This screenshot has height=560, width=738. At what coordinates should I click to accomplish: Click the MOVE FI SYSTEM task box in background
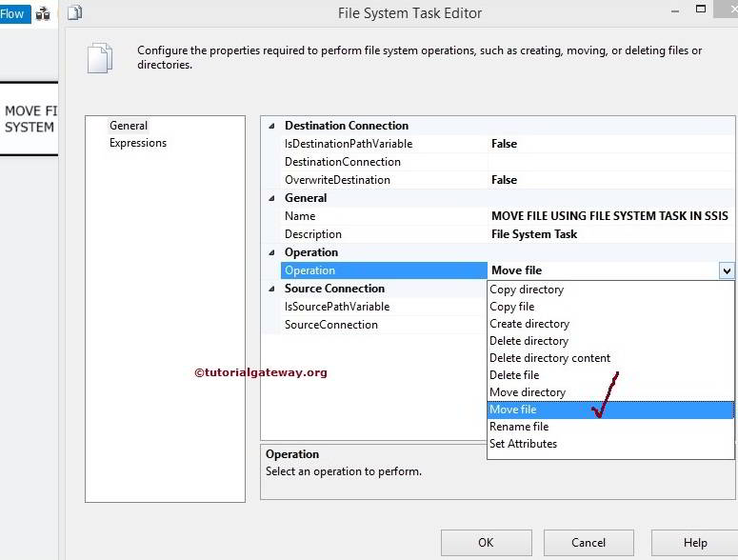tap(30, 119)
